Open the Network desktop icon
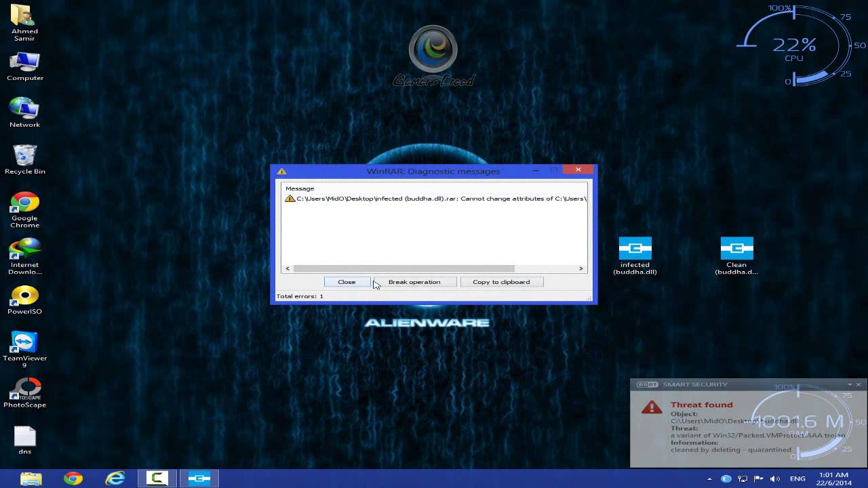 point(24,113)
